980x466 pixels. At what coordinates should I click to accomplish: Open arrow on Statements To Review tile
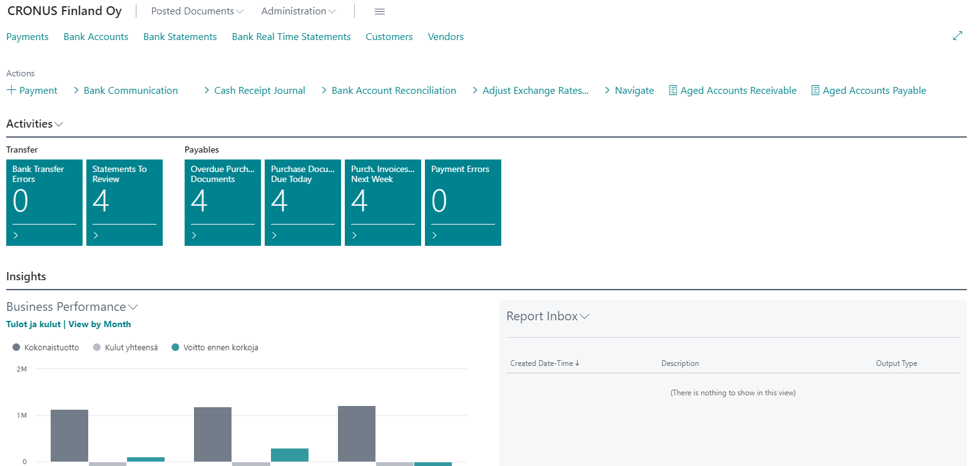click(x=96, y=235)
